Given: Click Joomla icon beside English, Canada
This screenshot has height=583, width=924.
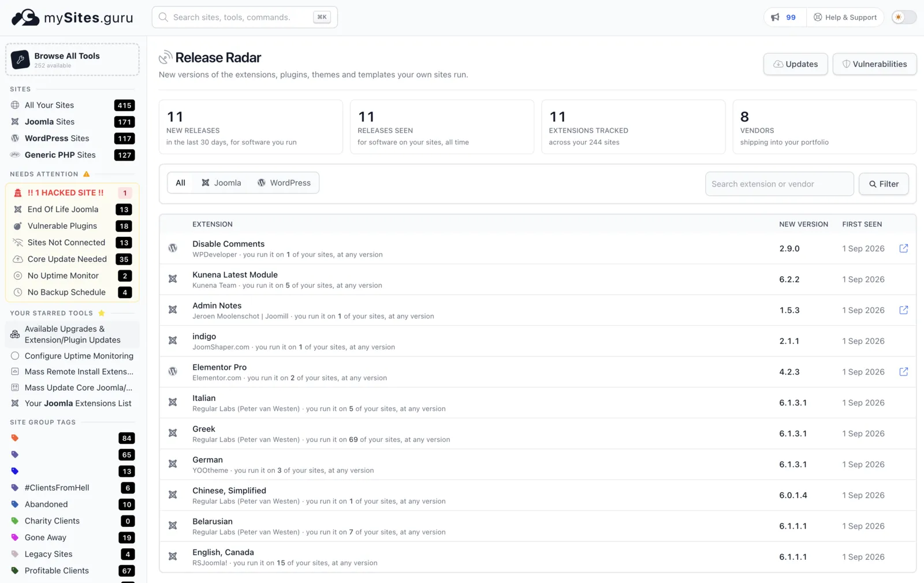Looking at the screenshot, I should (x=173, y=556).
